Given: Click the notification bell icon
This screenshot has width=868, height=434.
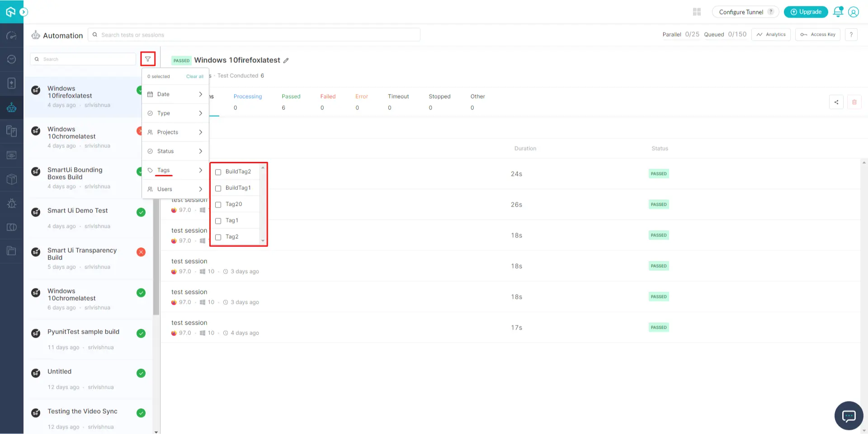Looking at the screenshot, I should (x=838, y=11).
